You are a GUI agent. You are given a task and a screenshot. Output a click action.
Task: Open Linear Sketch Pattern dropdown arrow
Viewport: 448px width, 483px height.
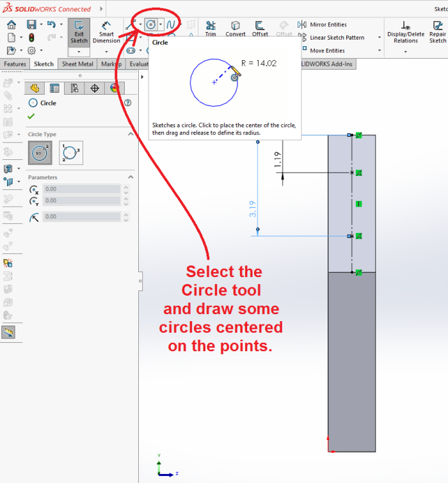pyautogui.click(x=380, y=38)
